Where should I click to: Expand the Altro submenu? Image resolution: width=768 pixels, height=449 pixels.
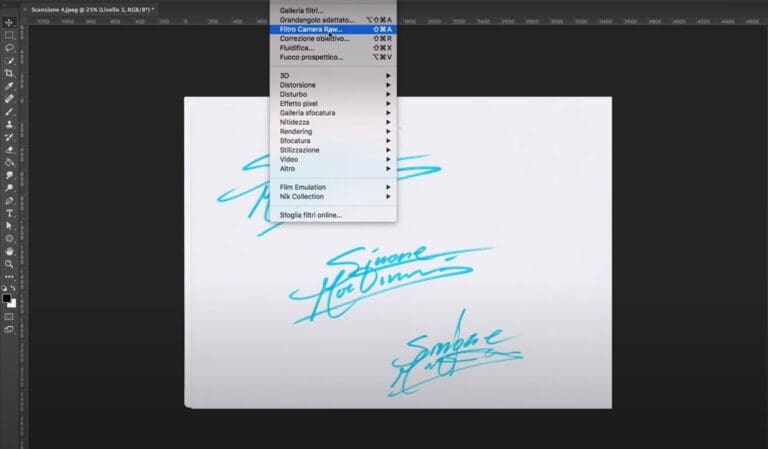[x=333, y=168]
